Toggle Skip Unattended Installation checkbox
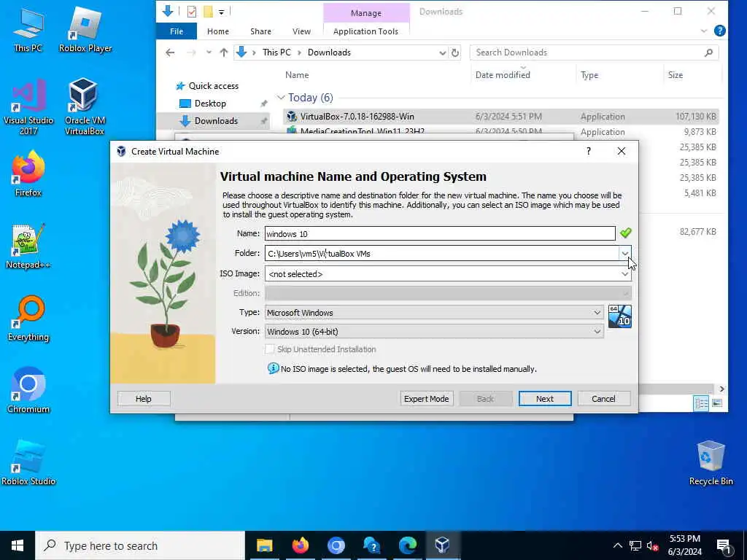This screenshot has width=747, height=560. click(x=270, y=349)
